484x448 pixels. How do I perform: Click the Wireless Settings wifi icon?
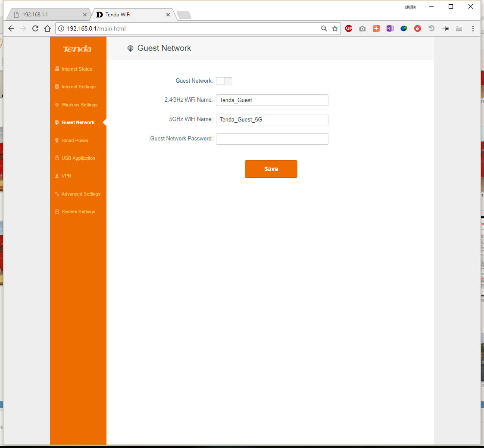click(57, 105)
